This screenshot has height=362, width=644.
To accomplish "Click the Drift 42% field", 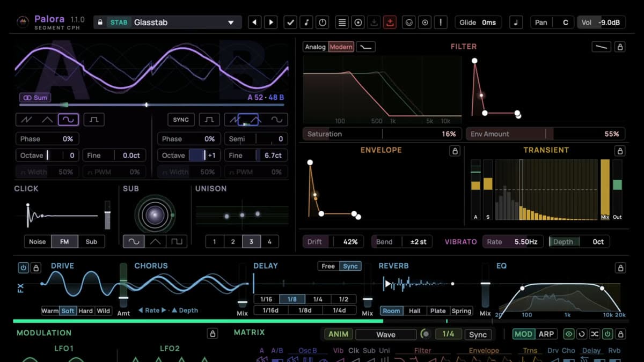I will click(x=333, y=242).
